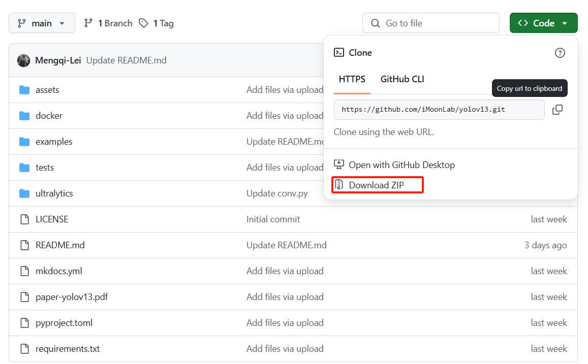Open the assets folder
588x364 pixels.
tap(47, 90)
